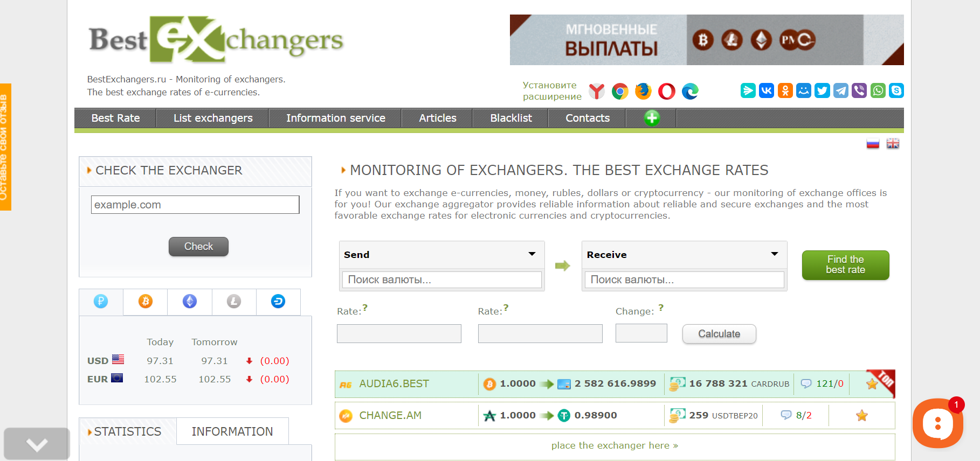Focus the Send currency search field
Viewport: 980px width, 461px height.
click(442, 280)
